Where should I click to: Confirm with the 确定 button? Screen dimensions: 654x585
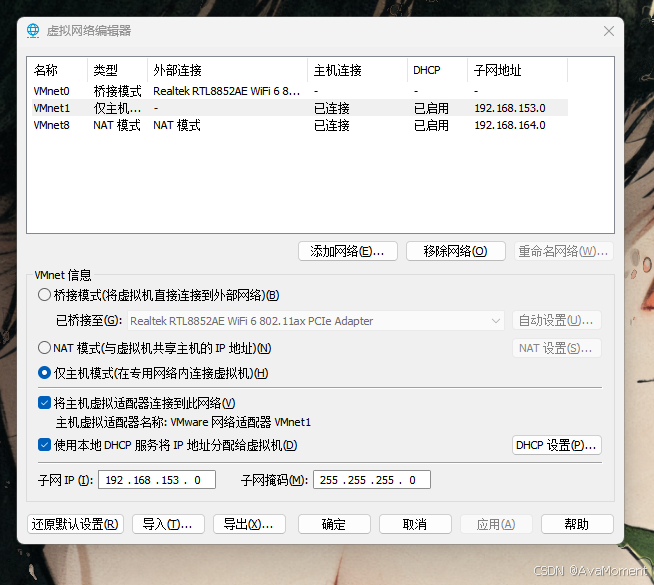tap(334, 524)
